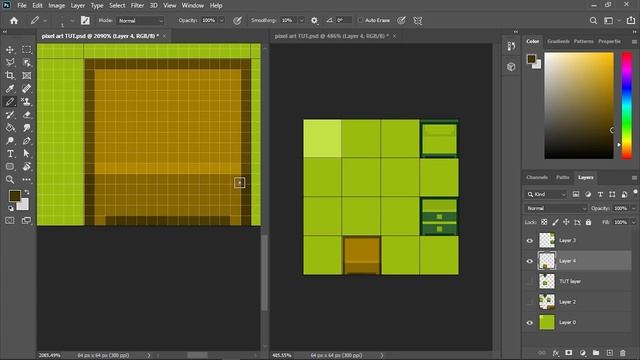Select the Eraser tool
The height and width of the screenshot is (360, 640).
(x=27, y=115)
